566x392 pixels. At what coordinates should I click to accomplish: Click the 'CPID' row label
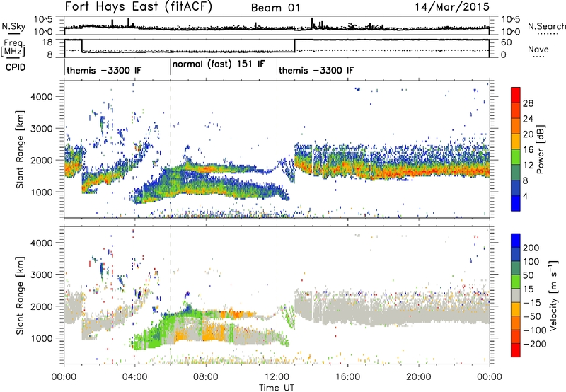click(16, 67)
